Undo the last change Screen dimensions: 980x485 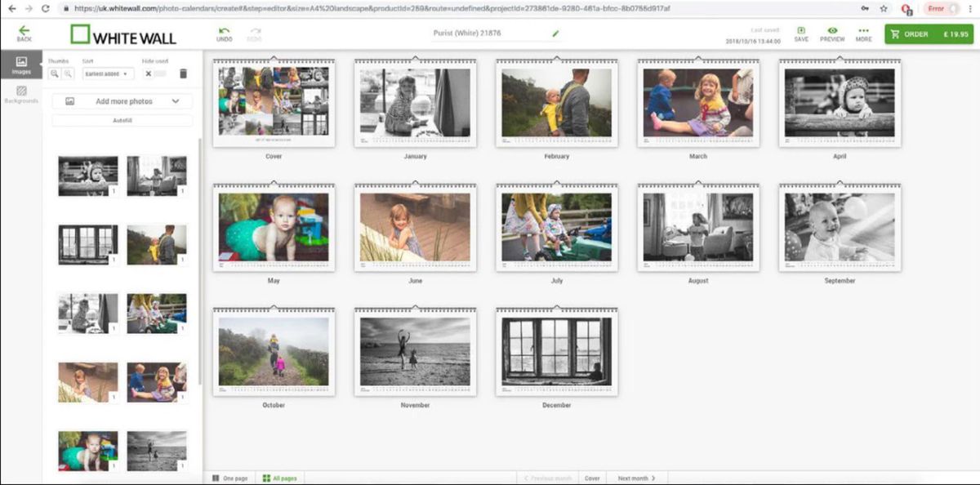point(224,33)
